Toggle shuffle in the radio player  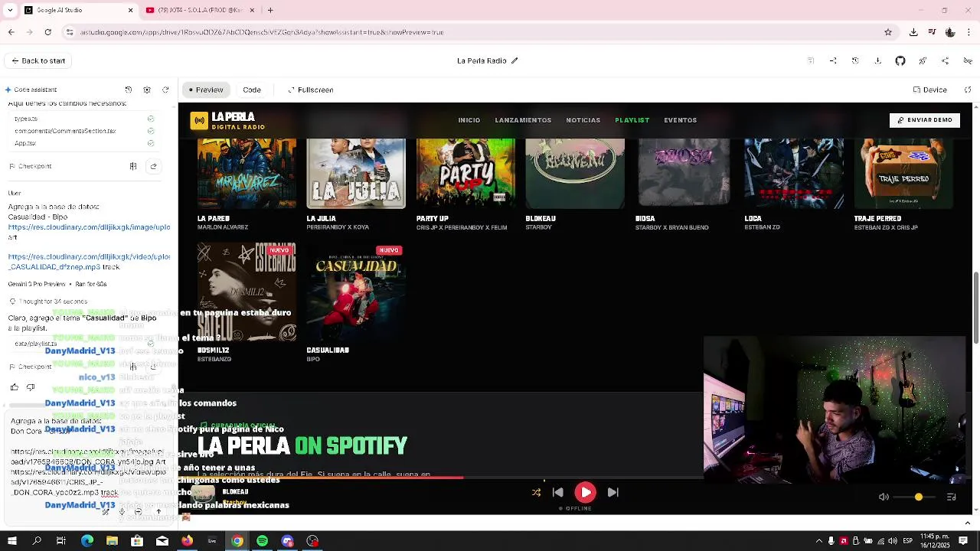pos(536,492)
